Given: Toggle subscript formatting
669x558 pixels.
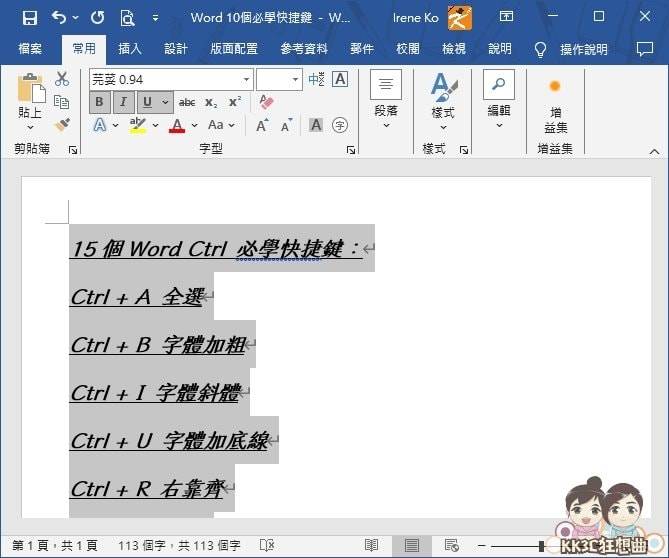Looking at the screenshot, I should [211, 102].
